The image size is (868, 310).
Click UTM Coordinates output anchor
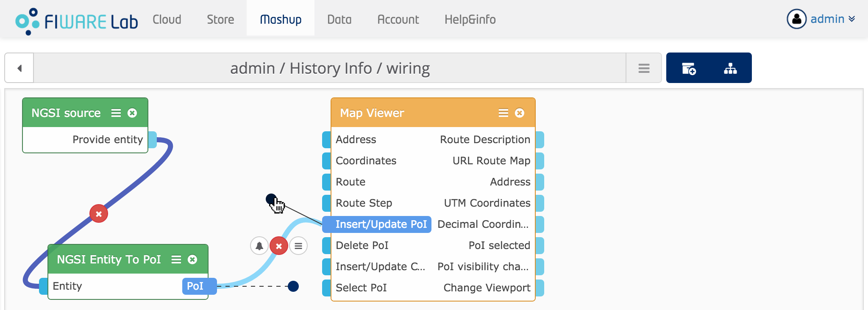540,203
